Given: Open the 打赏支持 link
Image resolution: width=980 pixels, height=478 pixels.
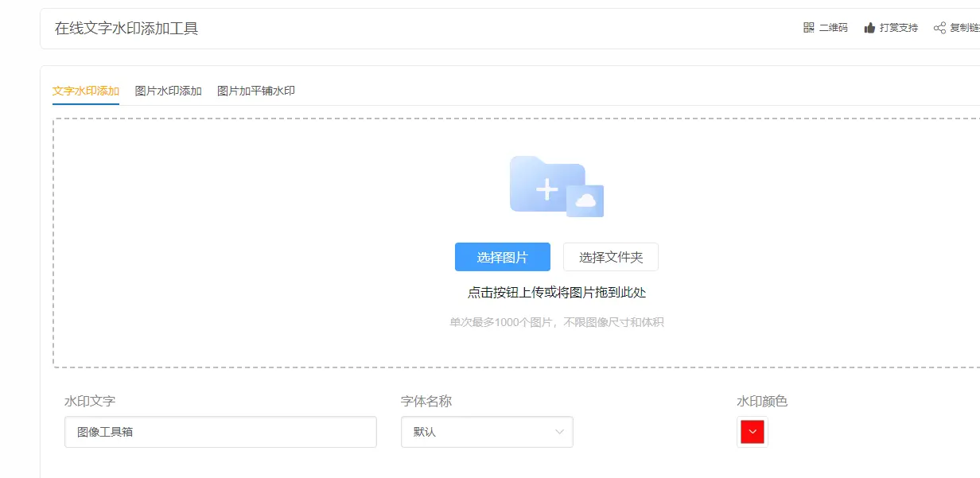Looking at the screenshot, I should point(897,28).
